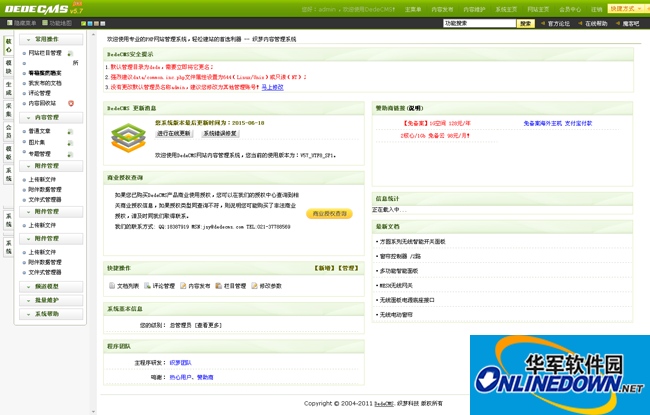Click the add icon beside 普通文章
Image resolution: width=650 pixels, height=415 pixels.
click(x=70, y=132)
